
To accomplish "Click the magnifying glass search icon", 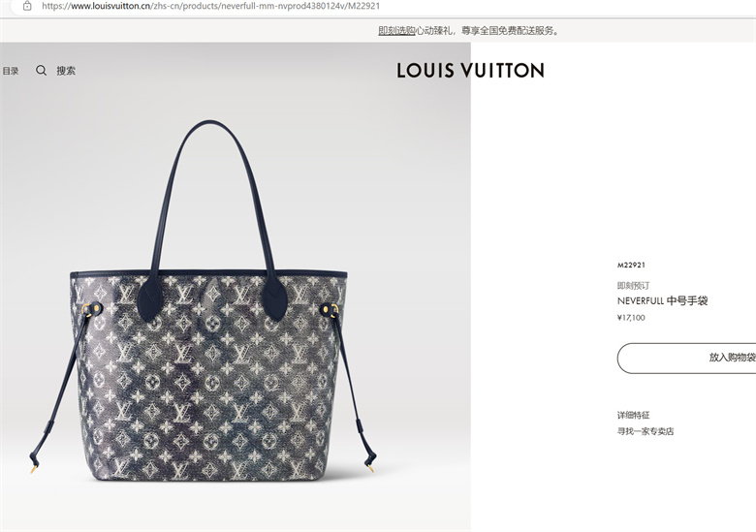I will (x=42, y=71).
